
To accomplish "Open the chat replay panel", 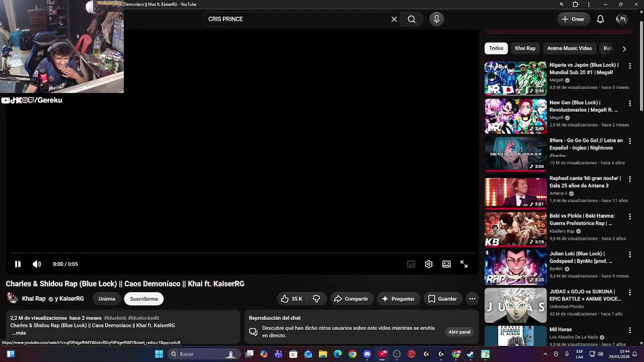I will (459, 332).
